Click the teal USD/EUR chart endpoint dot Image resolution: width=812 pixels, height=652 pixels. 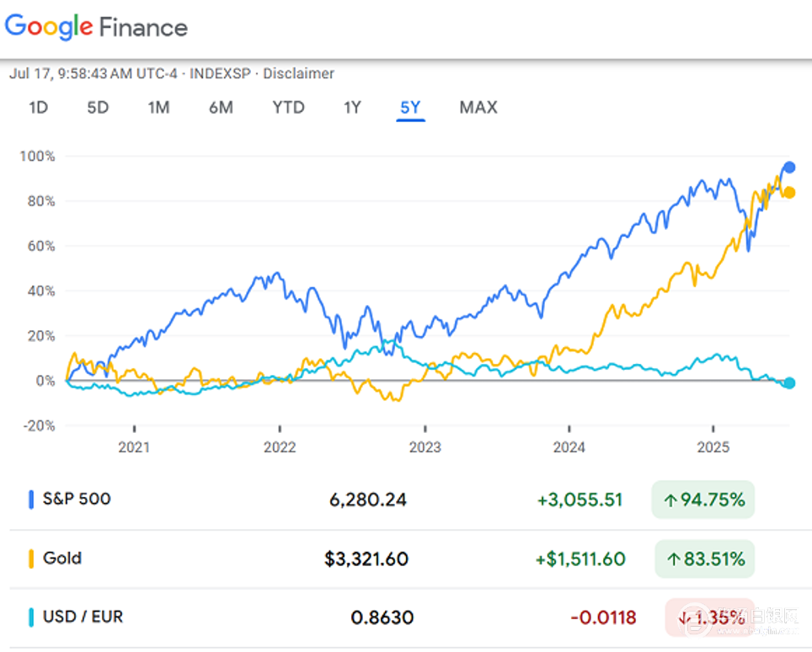pyautogui.click(x=789, y=382)
